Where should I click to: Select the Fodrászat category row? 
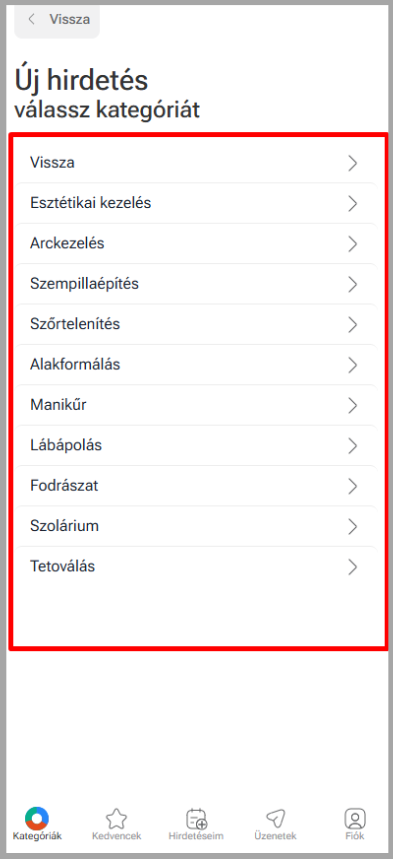(195, 486)
